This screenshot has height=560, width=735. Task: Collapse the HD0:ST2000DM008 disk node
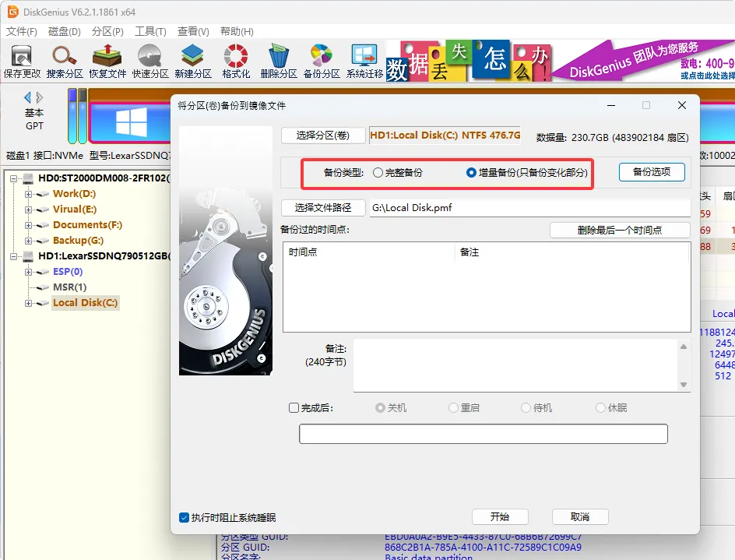click(13, 178)
